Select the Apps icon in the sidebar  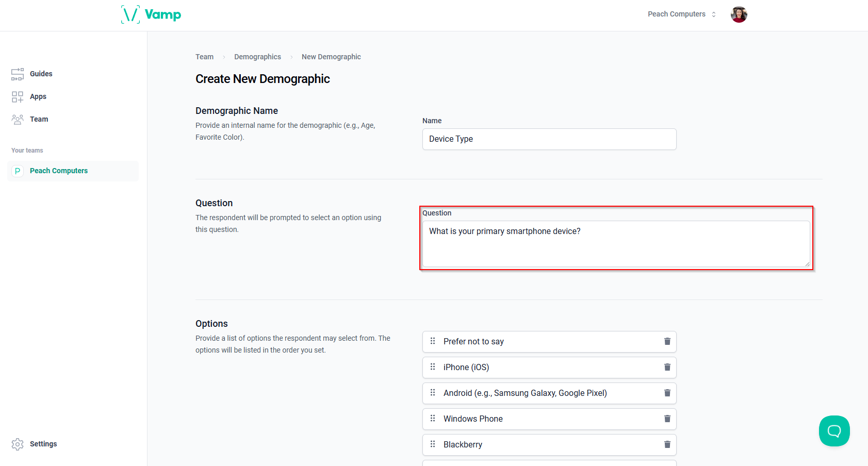pos(18,96)
